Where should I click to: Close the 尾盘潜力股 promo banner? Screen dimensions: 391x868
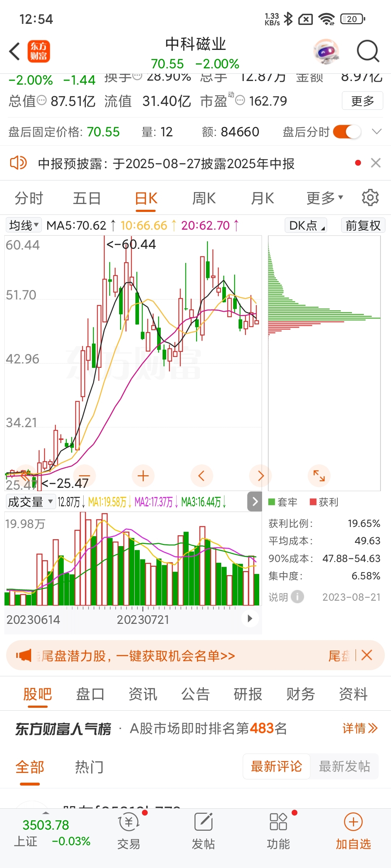pos(367,655)
